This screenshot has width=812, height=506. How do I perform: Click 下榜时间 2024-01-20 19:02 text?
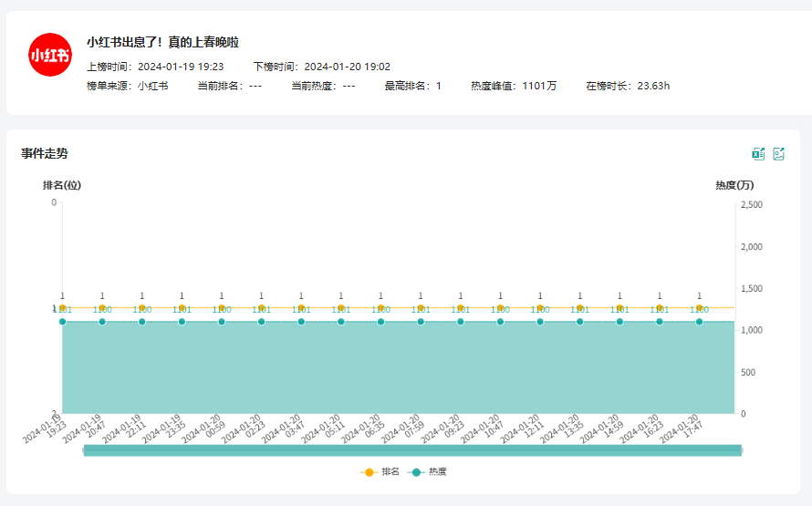(x=321, y=67)
